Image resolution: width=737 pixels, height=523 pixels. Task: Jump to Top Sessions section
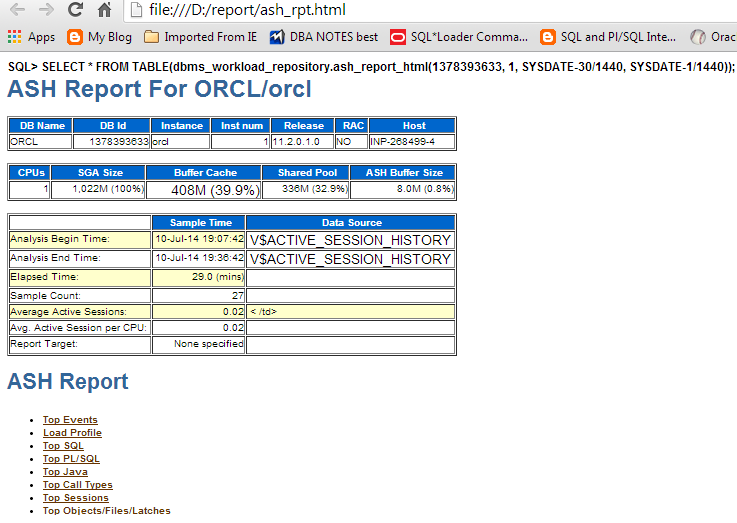coord(76,498)
